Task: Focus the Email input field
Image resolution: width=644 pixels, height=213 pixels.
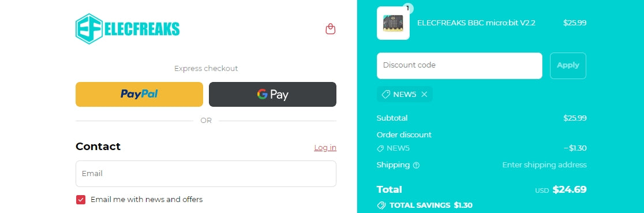Action: 206,174
